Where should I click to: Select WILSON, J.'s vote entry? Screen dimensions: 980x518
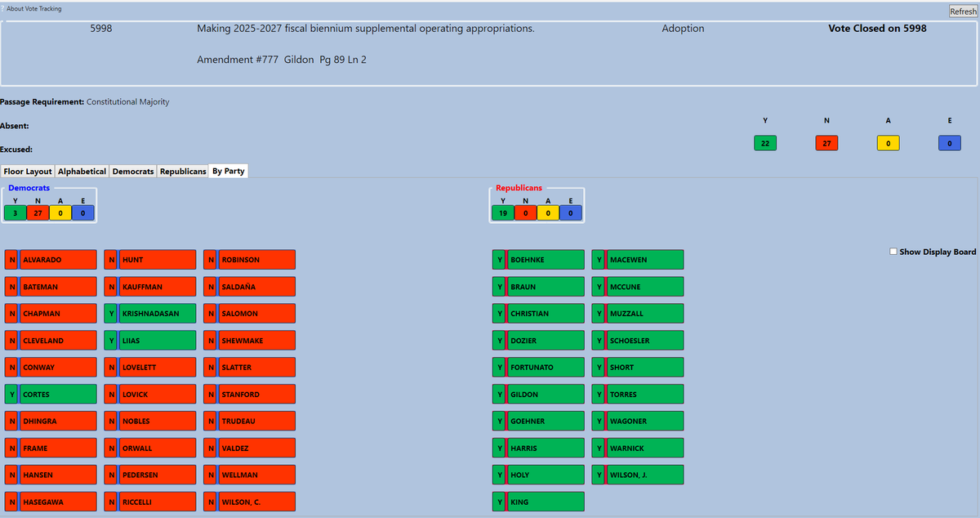coord(638,475)
